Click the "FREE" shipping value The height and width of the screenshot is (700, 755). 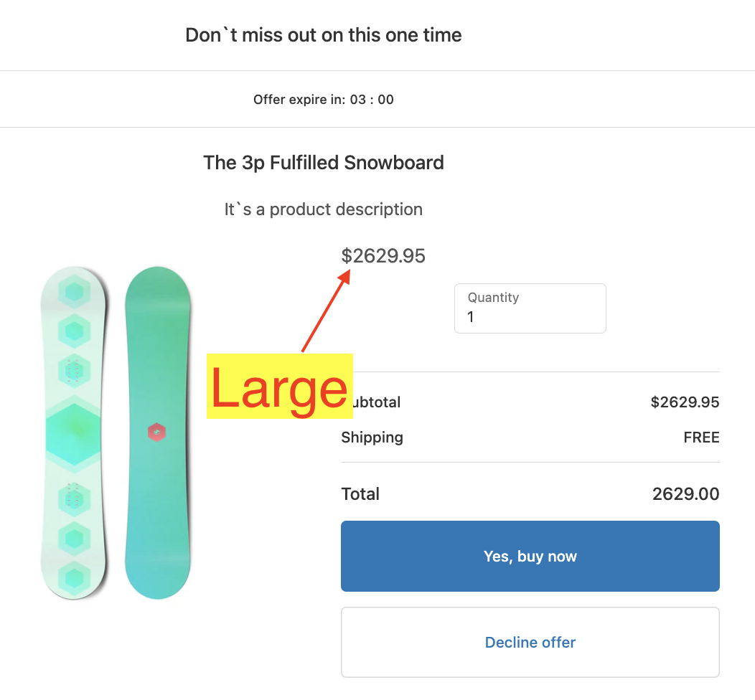701,437
